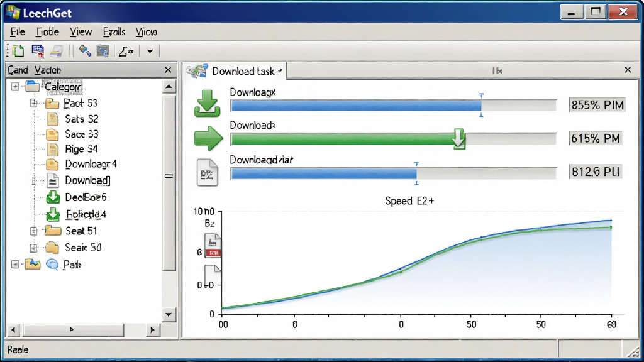
Task: Click the Downloagx blue progress bar
Action: point(393,106)
